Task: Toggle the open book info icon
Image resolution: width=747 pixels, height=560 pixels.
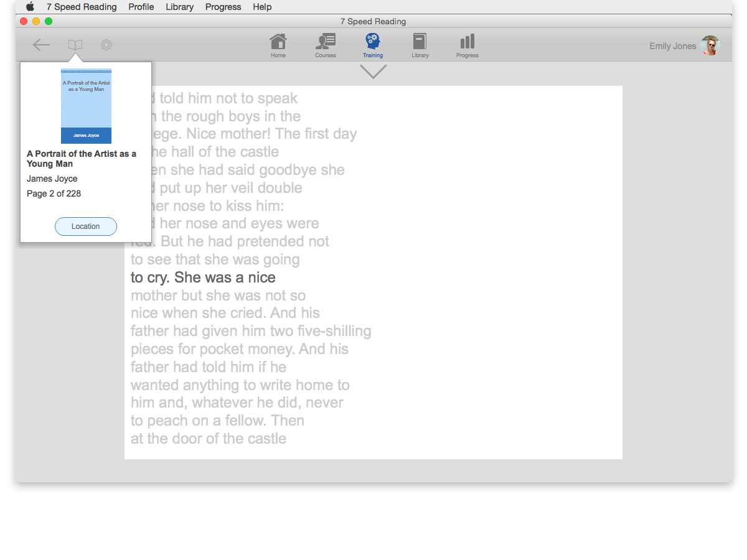Action: [x=75, y=45]
